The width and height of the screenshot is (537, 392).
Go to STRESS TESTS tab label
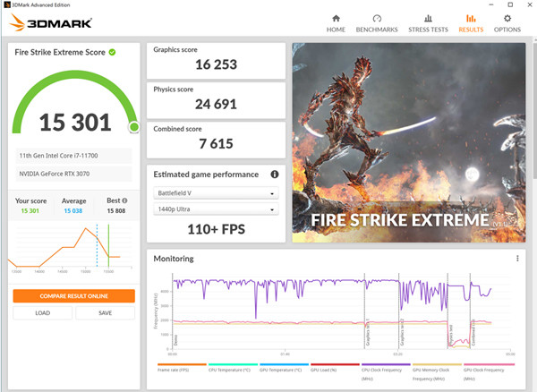(x=428, y=30)
